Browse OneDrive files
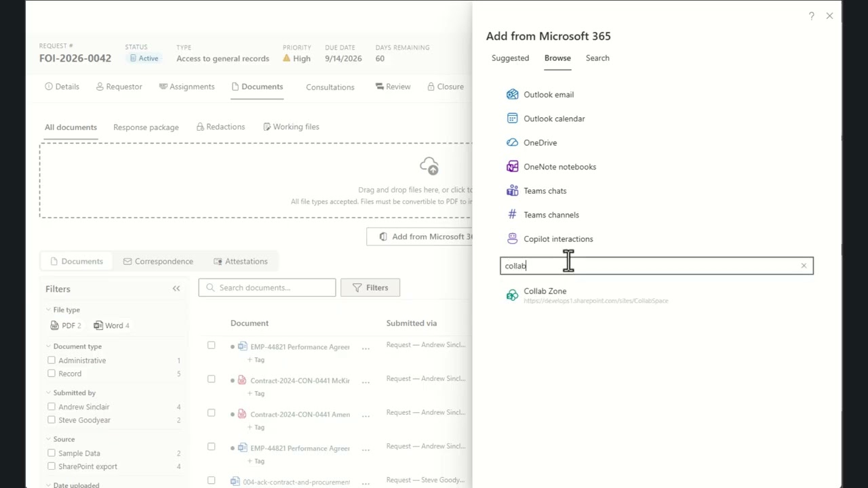The height and width of the screenshot is (488, 868). coord(532,143)
